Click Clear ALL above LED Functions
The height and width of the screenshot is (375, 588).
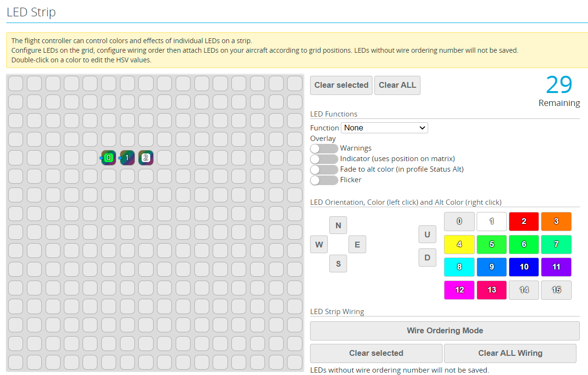[x=397, y=85]
